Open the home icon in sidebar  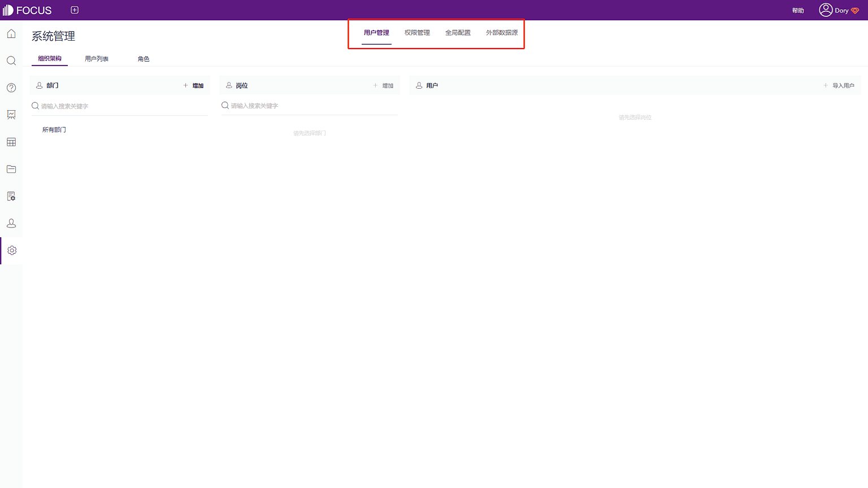pyautogui.click(x=11, y=34)
